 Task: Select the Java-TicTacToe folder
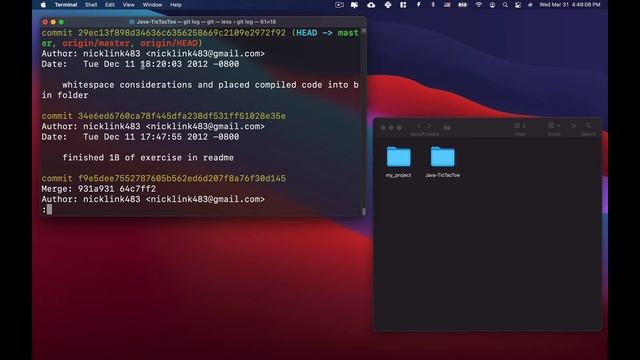(x=442, y=157)
